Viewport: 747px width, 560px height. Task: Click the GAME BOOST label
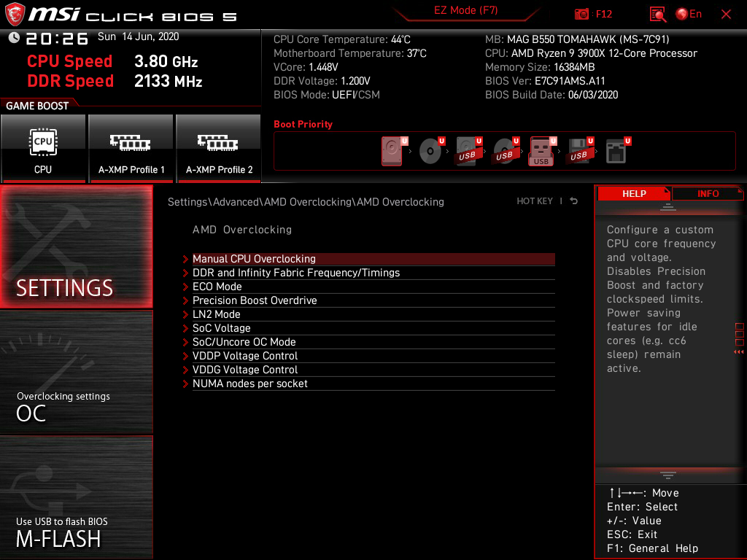37,106
